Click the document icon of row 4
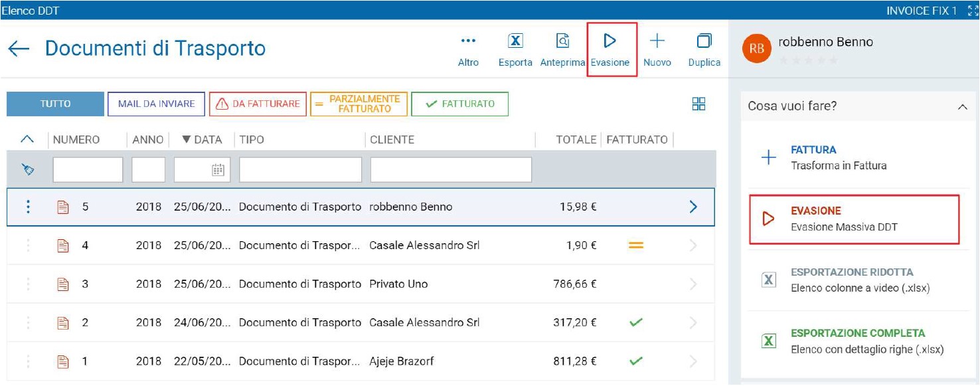The height and width of the screenshot is (386, 980). [x=64, y=246]
